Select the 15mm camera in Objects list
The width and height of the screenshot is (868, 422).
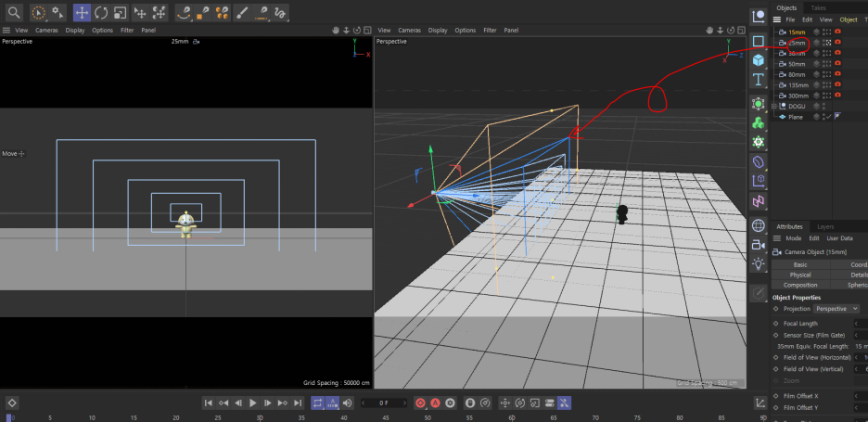point(797,32)
